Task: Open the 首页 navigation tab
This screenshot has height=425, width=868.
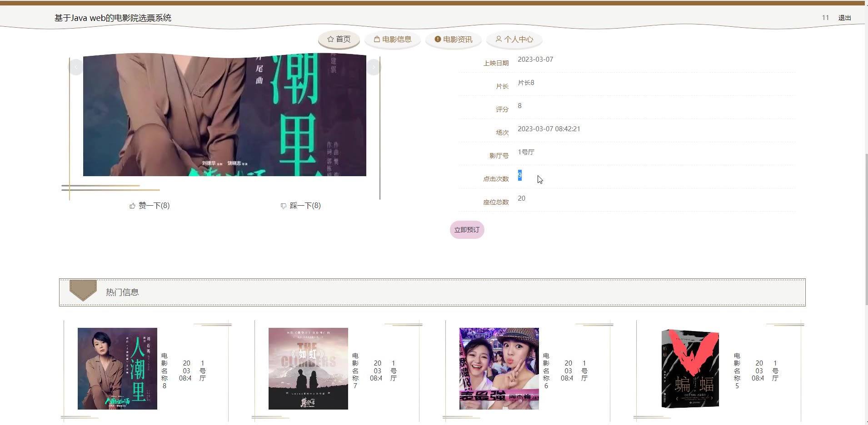Action: coord(339,40)
